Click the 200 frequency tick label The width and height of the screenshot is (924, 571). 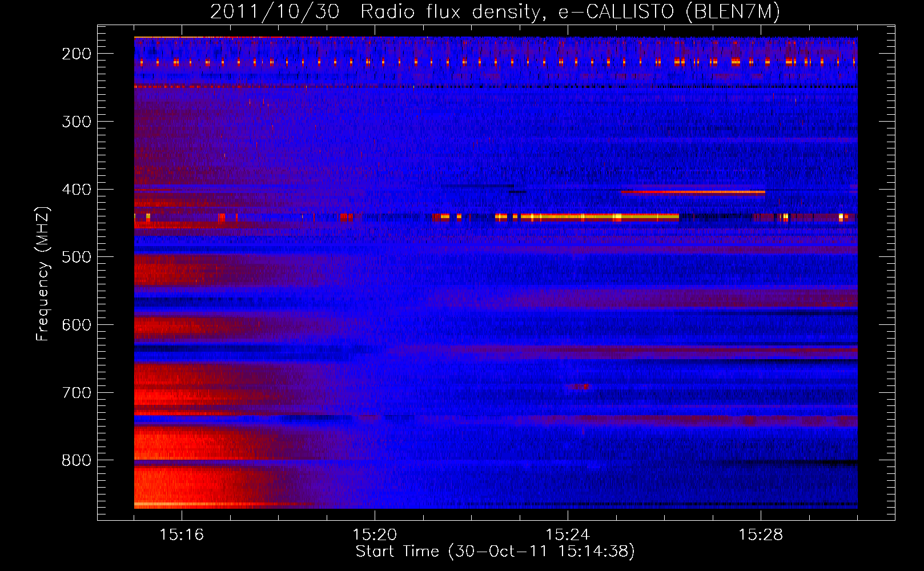pos(76,54)
